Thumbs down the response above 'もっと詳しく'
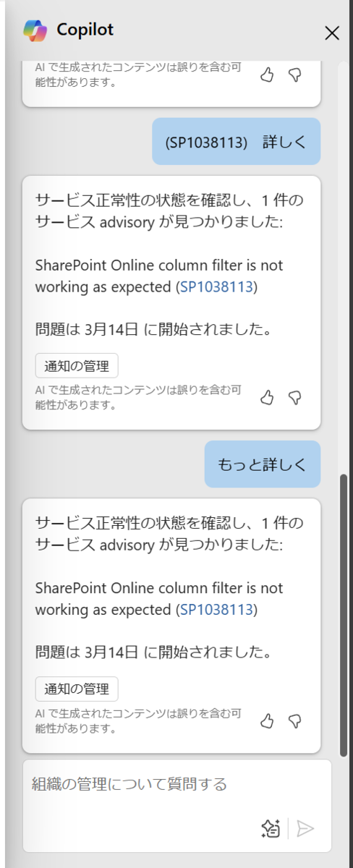Viewport: 353px width, 868px height. pyautogui.click(x=294, y=397)
